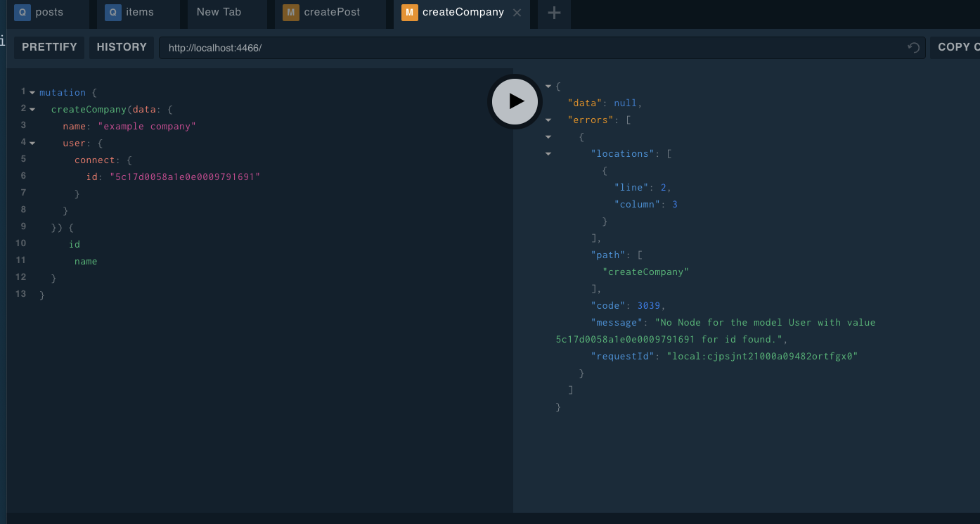Image resolution: width=980 pixels, height=524 pixels.
Task: Run the mutation with the play button
Action: [x=515, y=101]
